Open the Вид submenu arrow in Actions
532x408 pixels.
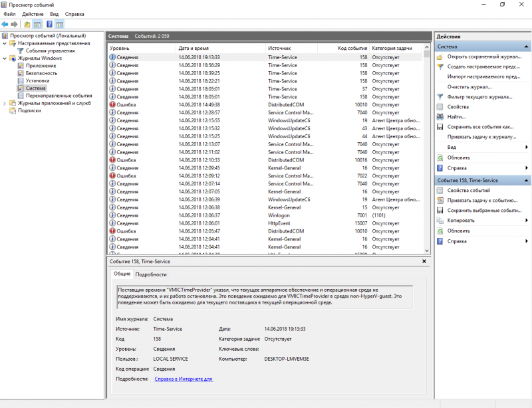[x=527, y=148]
